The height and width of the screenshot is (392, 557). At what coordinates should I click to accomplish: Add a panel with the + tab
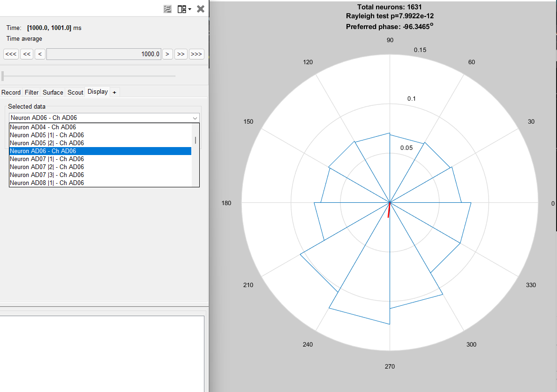114,92
